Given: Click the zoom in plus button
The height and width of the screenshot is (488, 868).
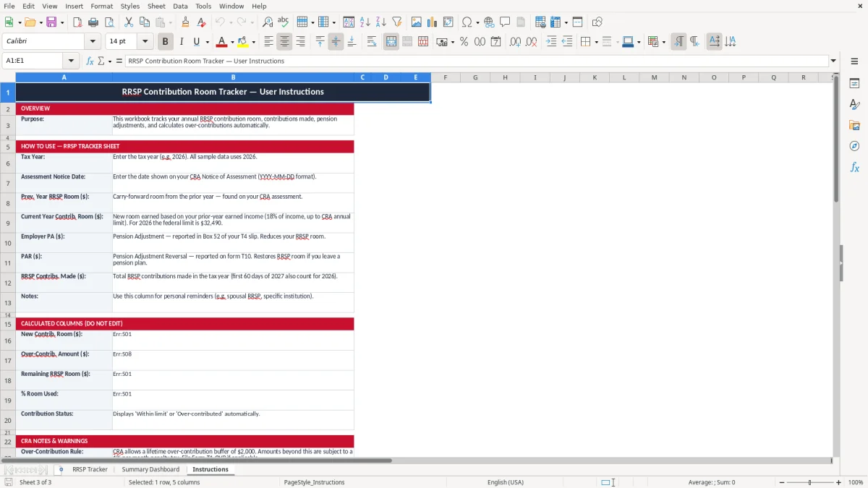Looking at the screenshot, I should (x=838, y=482).
